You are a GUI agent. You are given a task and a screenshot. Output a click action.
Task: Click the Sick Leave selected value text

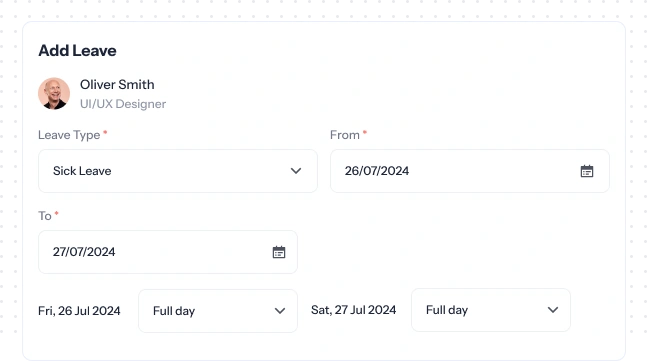(x=82, y=171)
